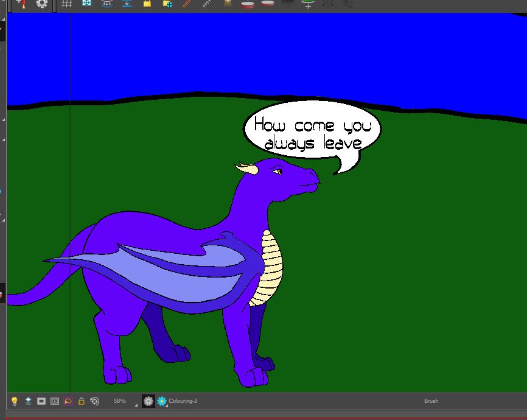Image resolution: width=527 pixels, height=420 pixels.
Task: Switch to render view mode gear icon
Action: pyautogui.click(x=148, y=401)
